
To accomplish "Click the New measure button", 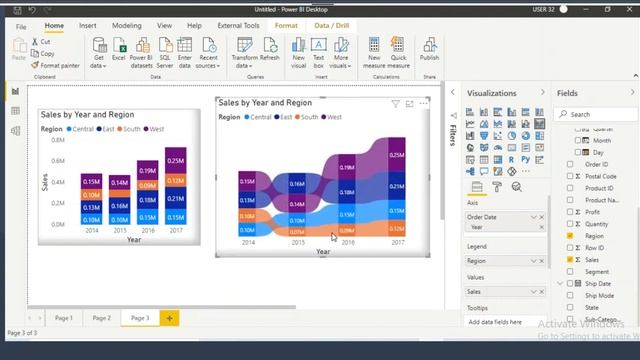I will point(374,52).
